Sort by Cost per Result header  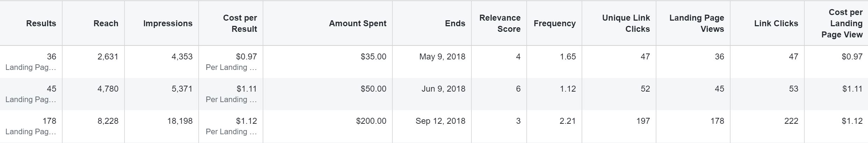point(240,23)
